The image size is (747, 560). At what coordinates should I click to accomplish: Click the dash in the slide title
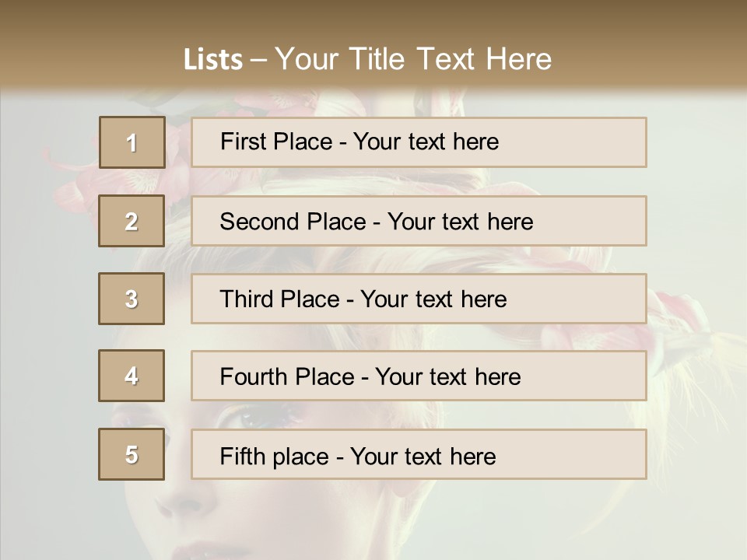(x=258, y=60)
